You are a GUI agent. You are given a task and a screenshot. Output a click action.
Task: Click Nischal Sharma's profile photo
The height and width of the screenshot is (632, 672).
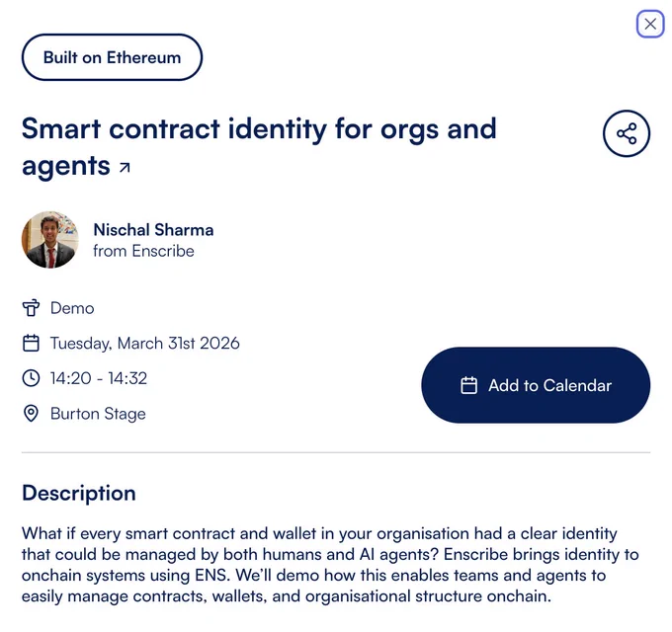(50, 240)
